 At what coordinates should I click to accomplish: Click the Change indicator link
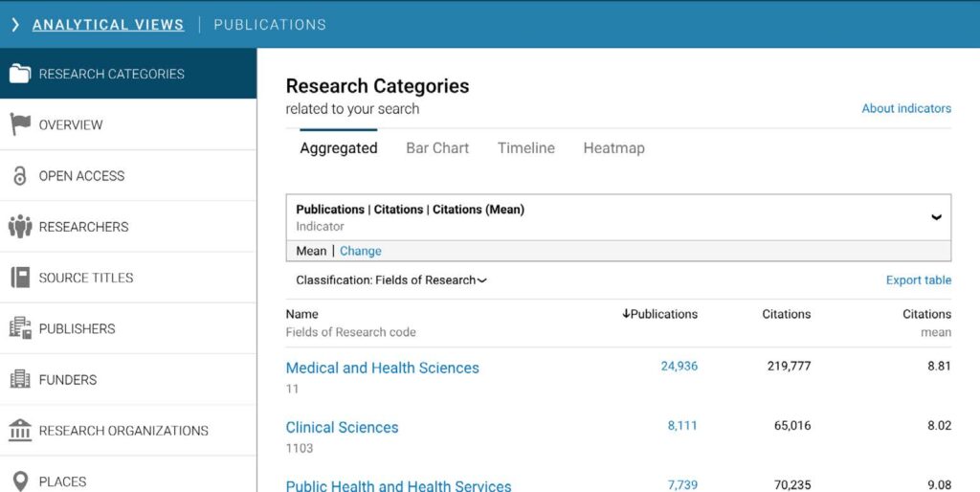361,251
